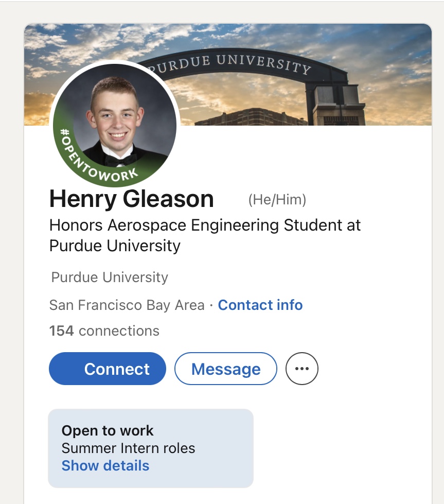Click the (He/Him) pronouns label
This screenshot has height=504, width=444.
pos(277,200)
